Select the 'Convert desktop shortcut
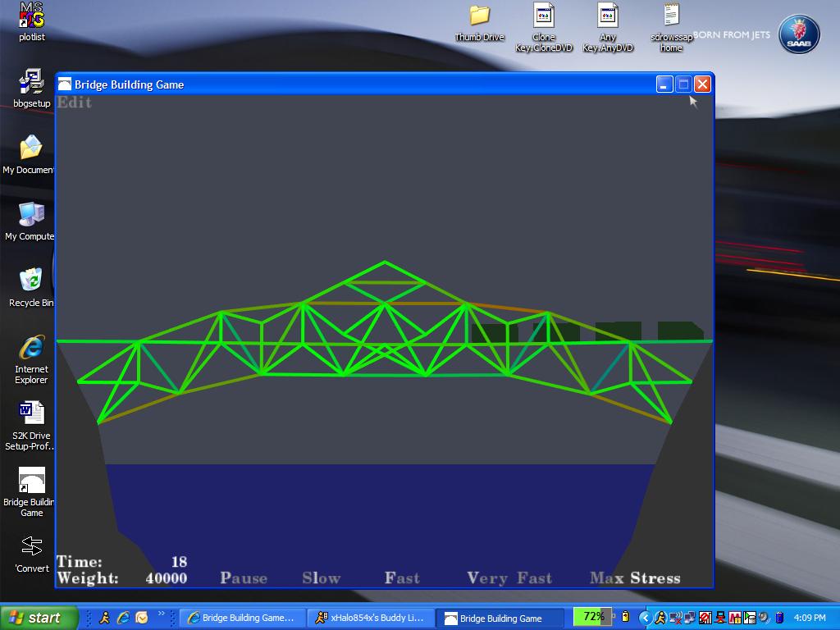 point(31,546)
